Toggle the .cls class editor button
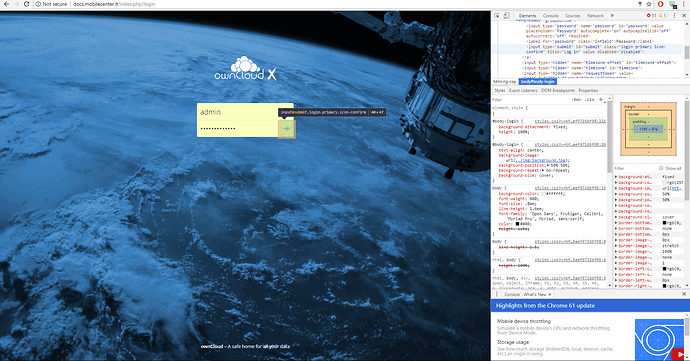The width and height of the screenshot is (690, 361). (590, 99)
